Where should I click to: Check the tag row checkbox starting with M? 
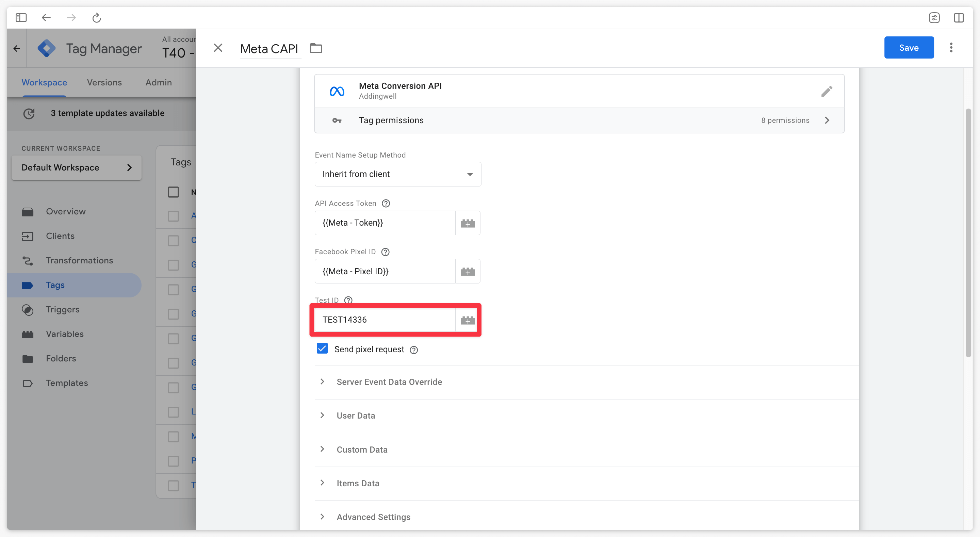coord(174,437)
